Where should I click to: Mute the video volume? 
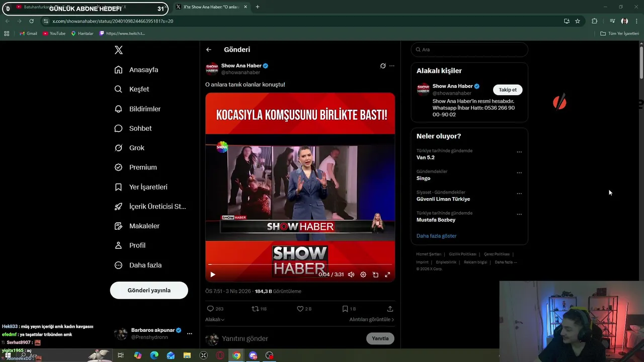coord(351,275)
